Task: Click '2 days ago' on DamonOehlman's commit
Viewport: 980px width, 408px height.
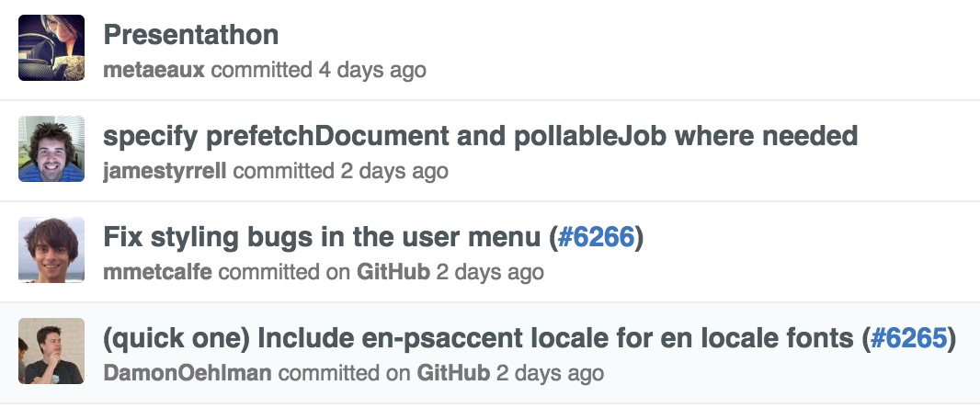Action: [x=550, y=373]
